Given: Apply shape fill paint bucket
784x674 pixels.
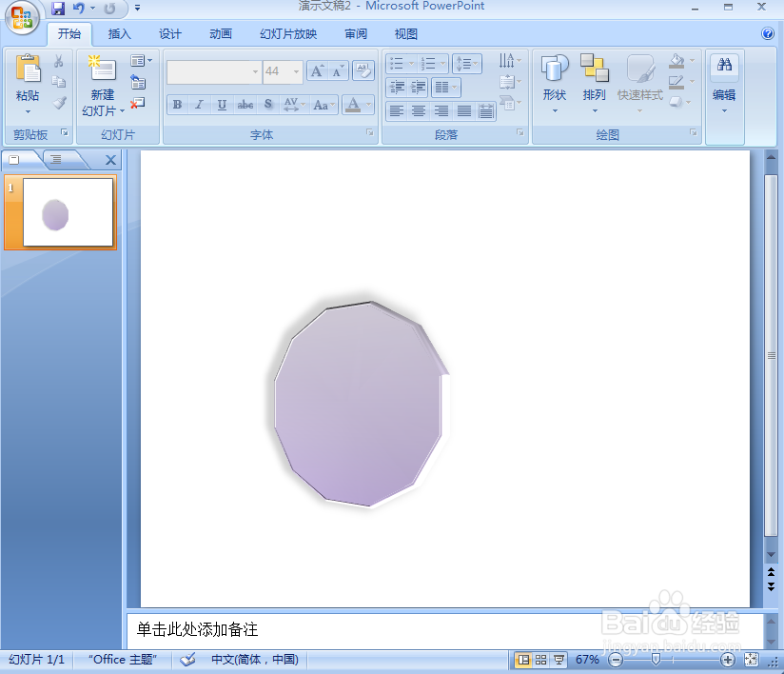Looking at the screenshot, I should (677, 61).
